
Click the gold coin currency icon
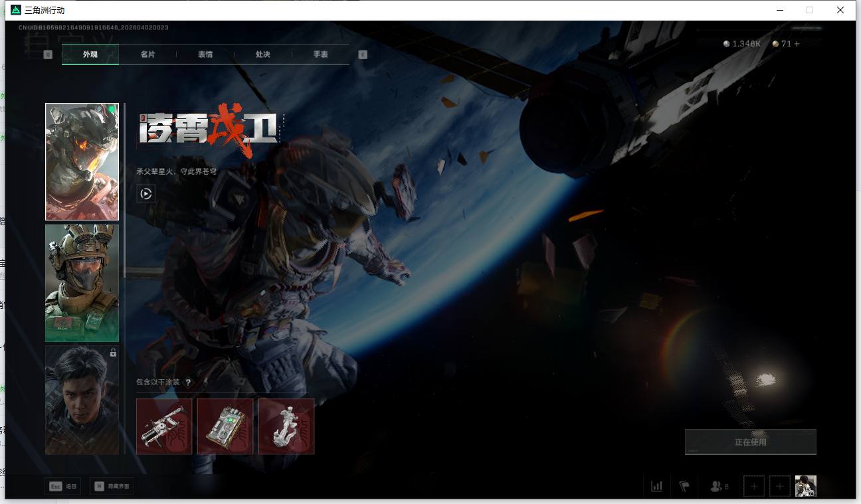[775, 44]
